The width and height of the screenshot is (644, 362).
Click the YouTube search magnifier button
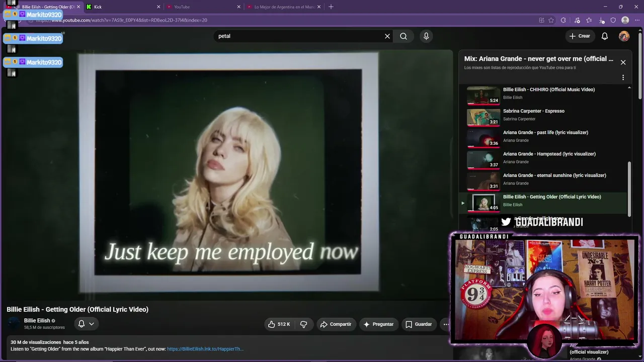(404, 36)
